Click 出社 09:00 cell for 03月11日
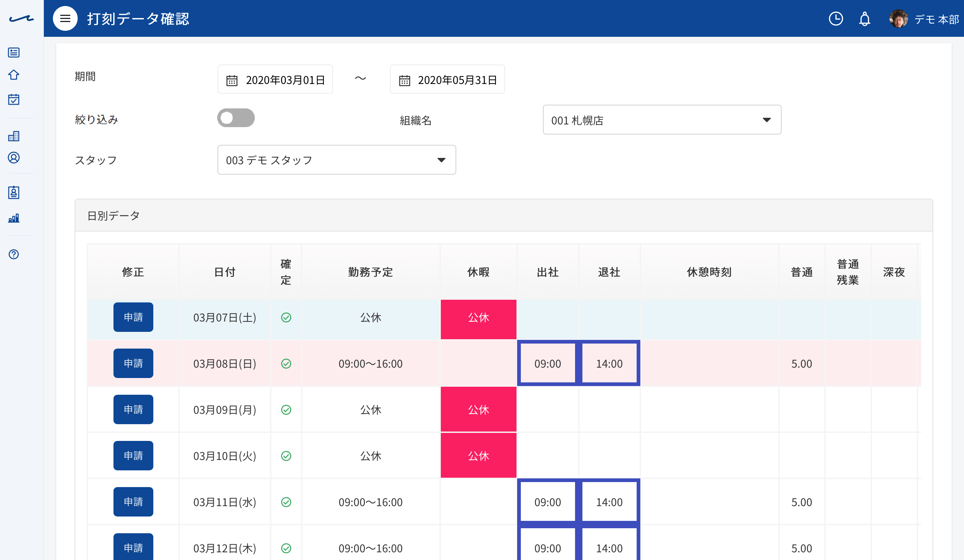 (x=548, y=501)
